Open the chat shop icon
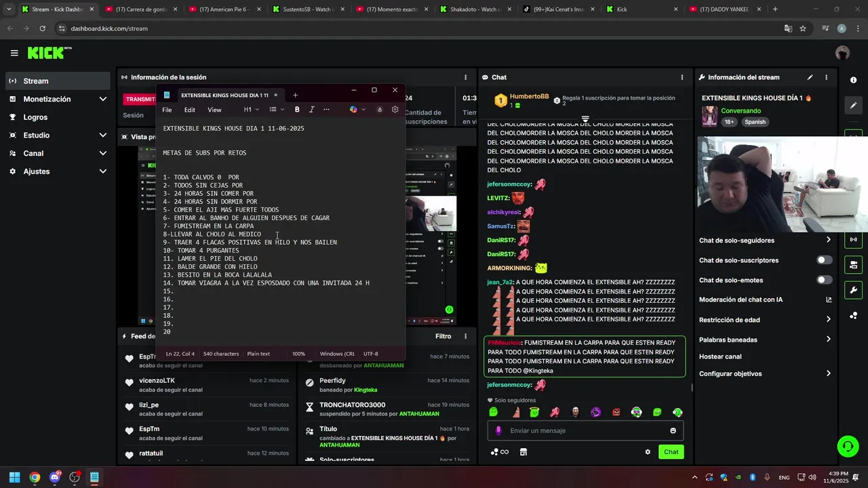The image size is (868, 488). click(x=524, y=452)
